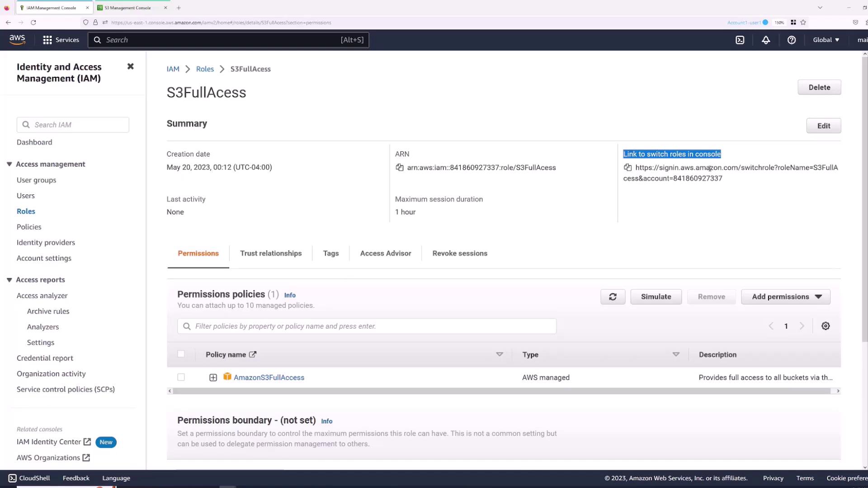Image resolution: width=868 pixels, height=488 pixels.
Task: Open the Global region dropdown
Action: 826,40
